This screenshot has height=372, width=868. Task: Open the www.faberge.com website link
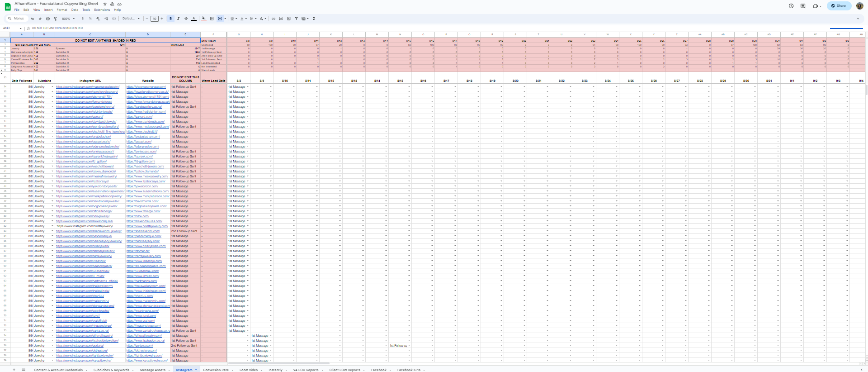(x=143, y=211)
